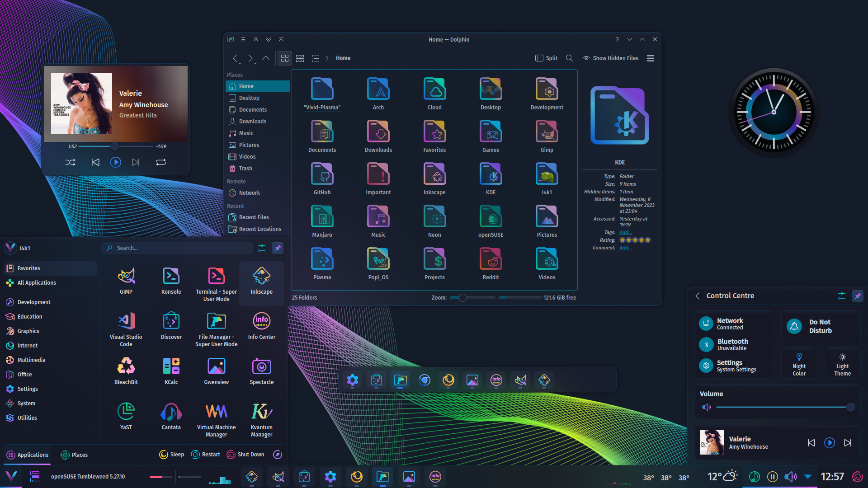Open Dolphin title bar menu button

click(243, 39)
